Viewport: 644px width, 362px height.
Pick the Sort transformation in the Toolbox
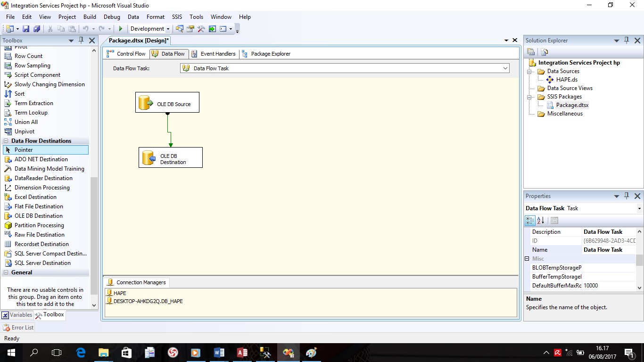(x=19, y=94)
